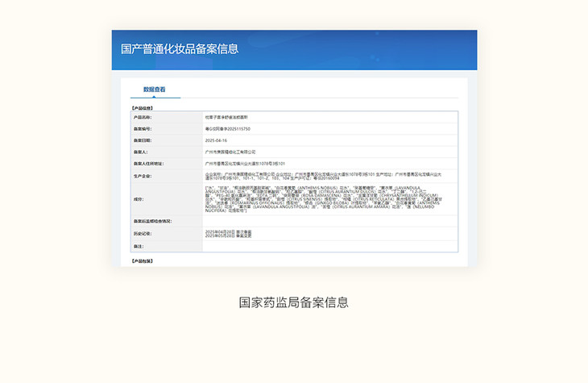Click the 备注 row label
Screen dimensions: 588x383
138,246
